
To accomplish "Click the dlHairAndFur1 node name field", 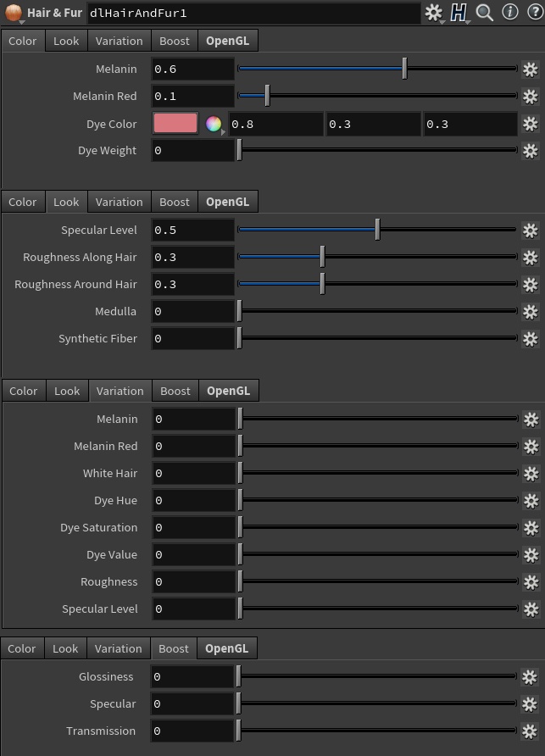I will pos(253,13).
